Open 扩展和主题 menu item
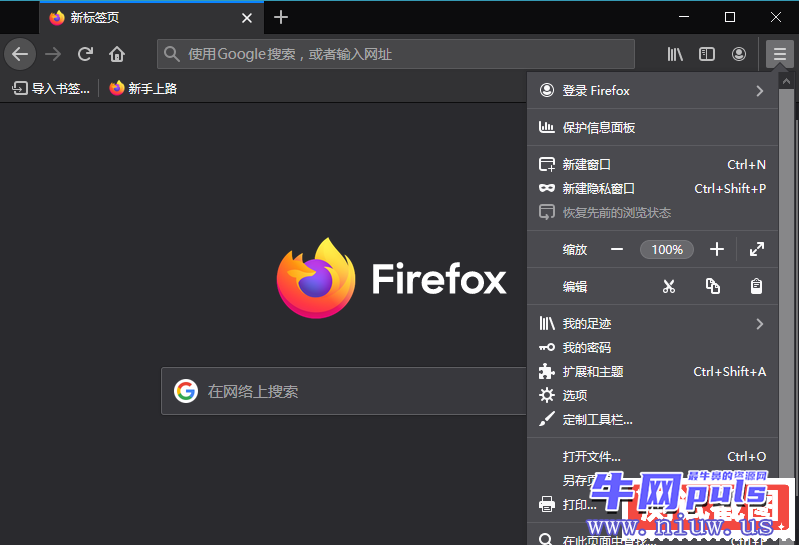This screenshot has height=545, width=799. 652,372
